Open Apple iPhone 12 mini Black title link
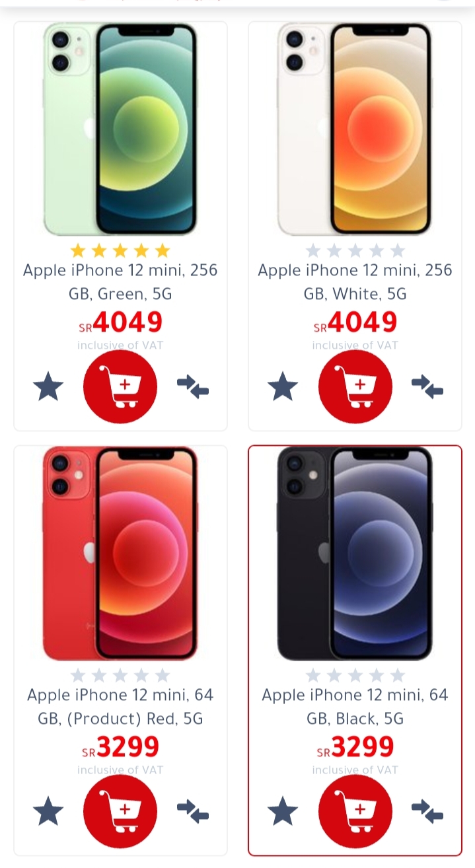This screenshot has width=475, height=868. (355, 707)
